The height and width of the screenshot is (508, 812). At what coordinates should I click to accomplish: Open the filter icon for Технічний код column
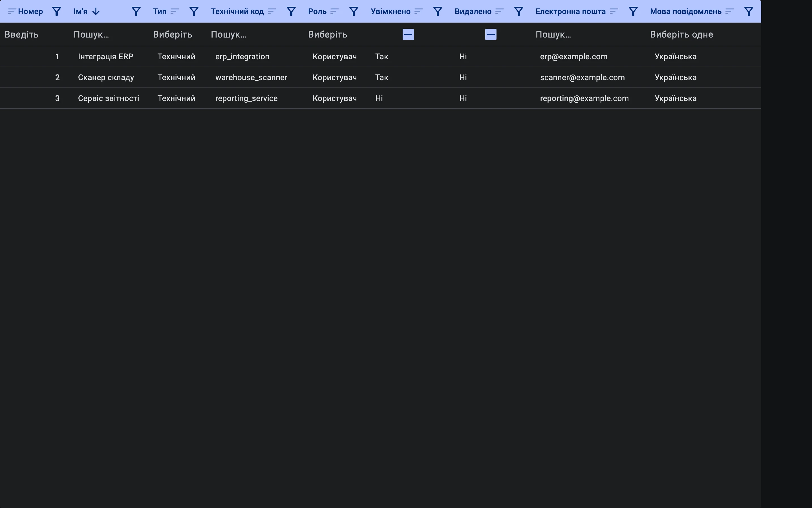click(291, 11)
